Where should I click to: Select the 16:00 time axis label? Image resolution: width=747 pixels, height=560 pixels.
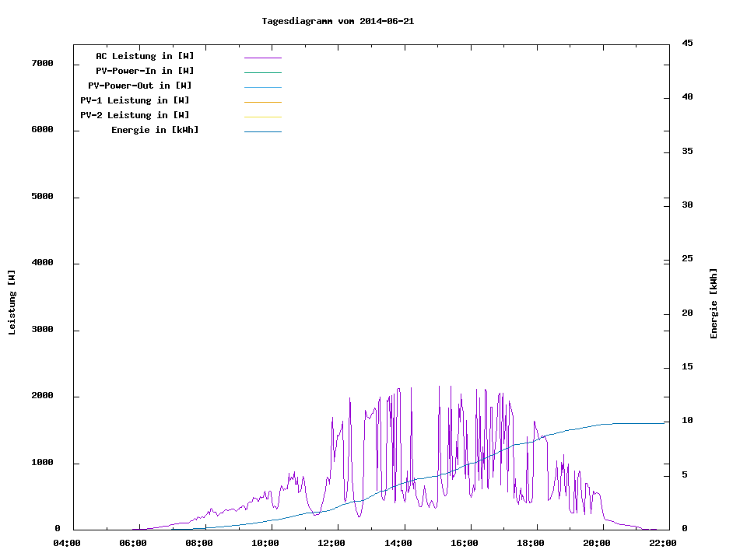[465, 543]
